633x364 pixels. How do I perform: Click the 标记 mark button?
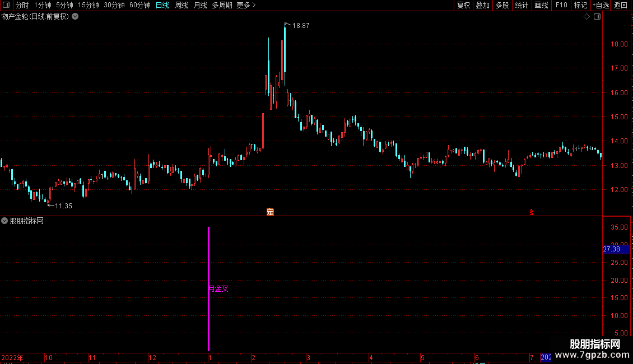[580, 5]
